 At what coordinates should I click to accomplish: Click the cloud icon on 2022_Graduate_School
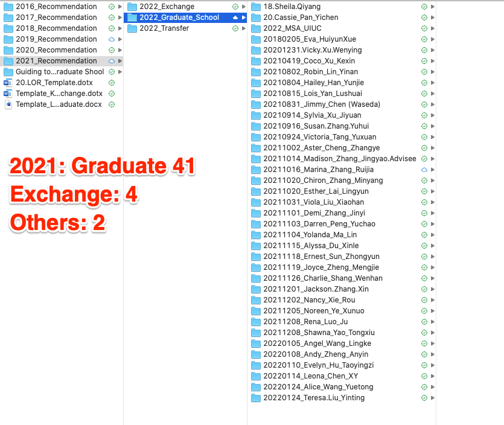[x=235, y=18]
